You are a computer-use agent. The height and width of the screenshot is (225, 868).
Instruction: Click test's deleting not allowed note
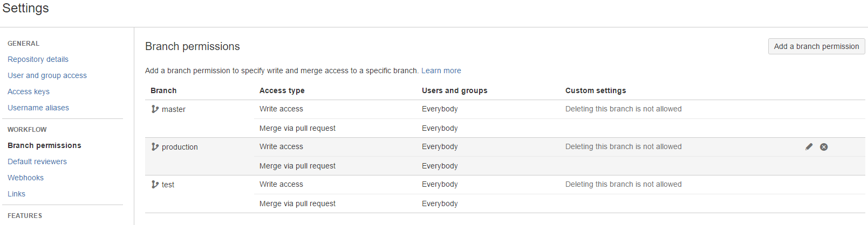(624, 184)
